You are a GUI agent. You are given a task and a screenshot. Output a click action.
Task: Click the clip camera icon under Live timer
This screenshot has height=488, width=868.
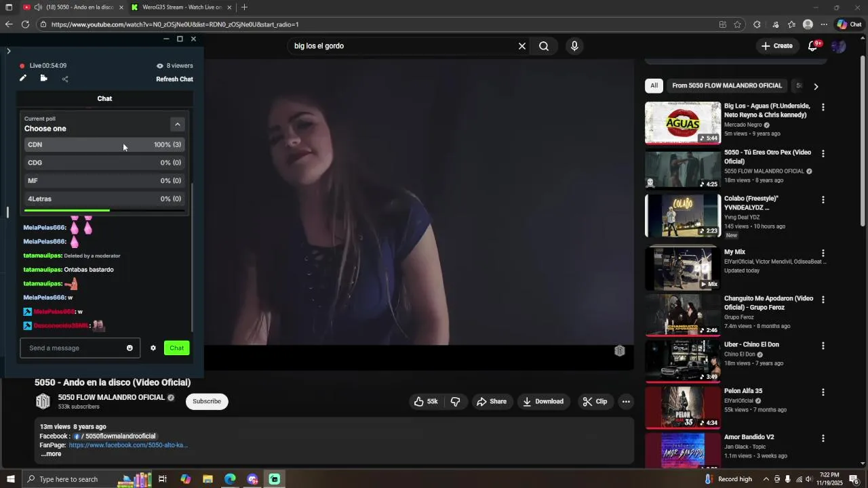(43, 79)
